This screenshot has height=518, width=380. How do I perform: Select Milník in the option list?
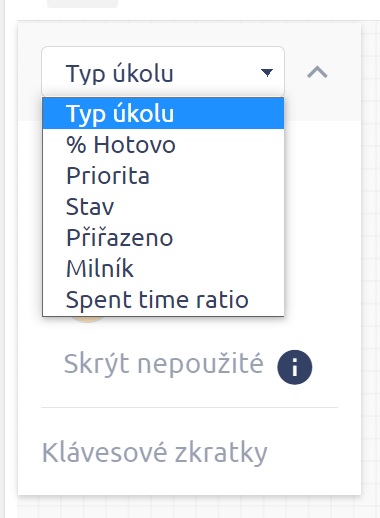[x=163, y=269]
